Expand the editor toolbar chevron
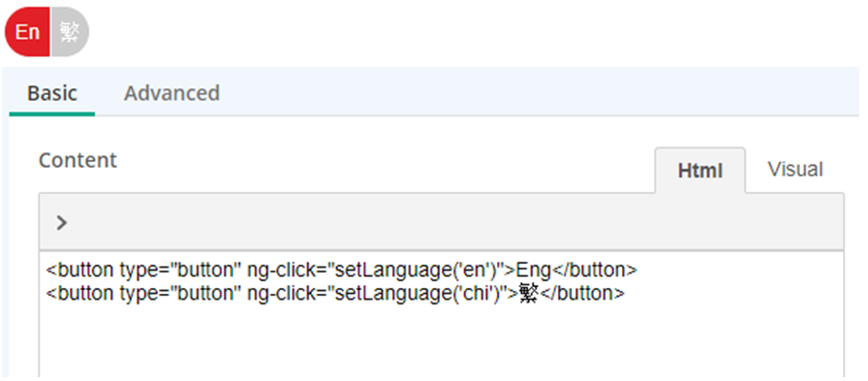 (61, 223)
